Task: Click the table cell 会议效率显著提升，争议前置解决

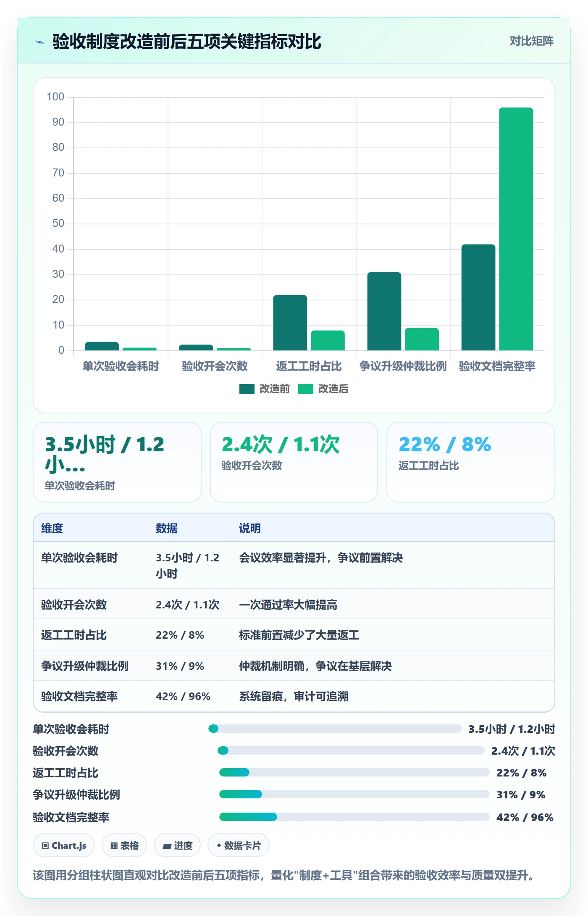Action: (321, 558)
